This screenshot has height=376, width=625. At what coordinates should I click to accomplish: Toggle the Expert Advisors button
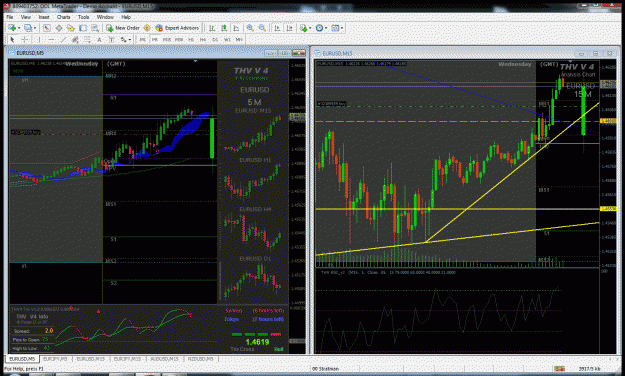pyautogui.click(x=177, y=28)
